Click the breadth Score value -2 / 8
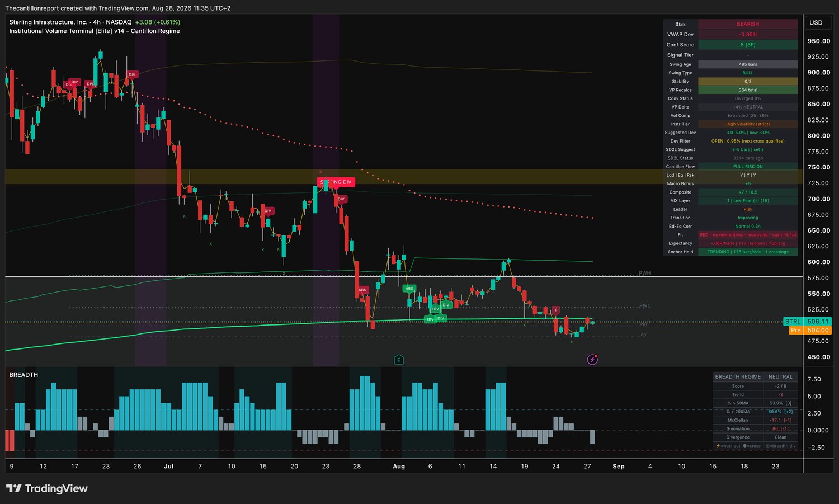The width and height of the screenshot is (839, 504). coord(780,386)
